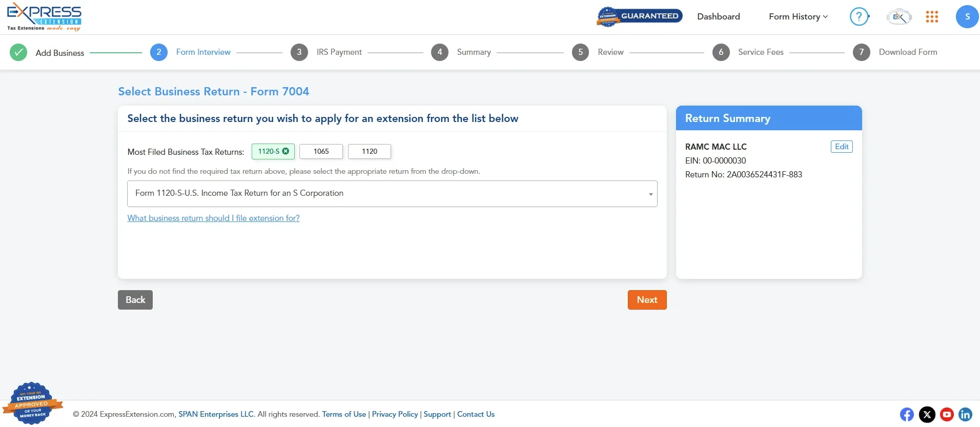
Task: Click the X social media icon
Action: pos(927,415)
